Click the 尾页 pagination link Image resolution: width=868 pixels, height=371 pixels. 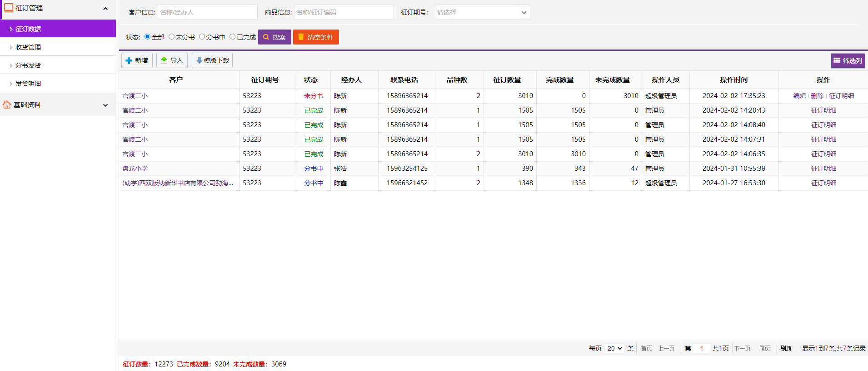pos(764,348)
